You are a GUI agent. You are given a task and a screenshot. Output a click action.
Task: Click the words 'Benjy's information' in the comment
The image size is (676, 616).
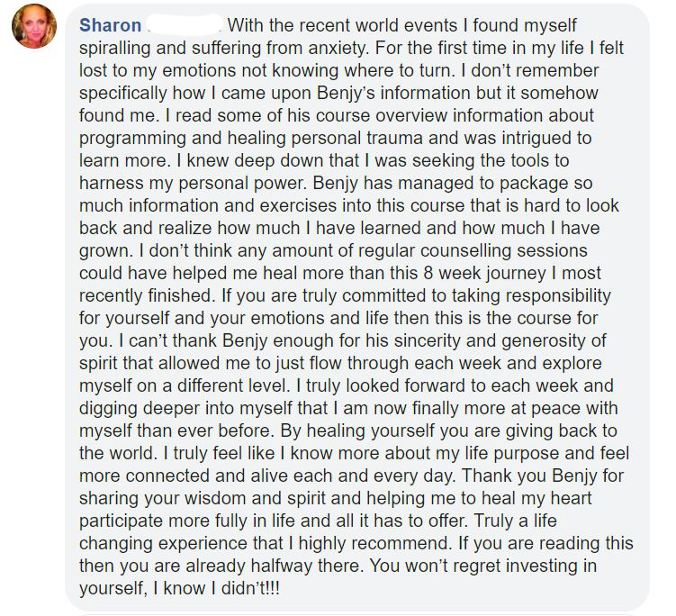(x=393, y=93)
